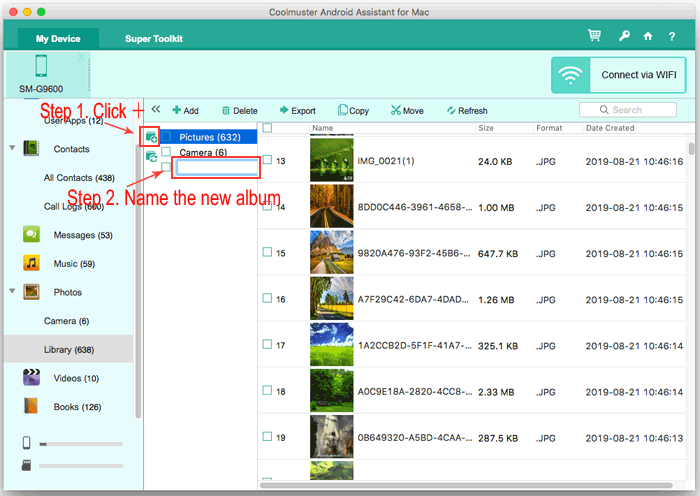Image resolution: width=700 pixels, height=496 pixels.
Task: Toggle select-all checkbox in table header
Action: pyautogui.click(x=267, y=128)
